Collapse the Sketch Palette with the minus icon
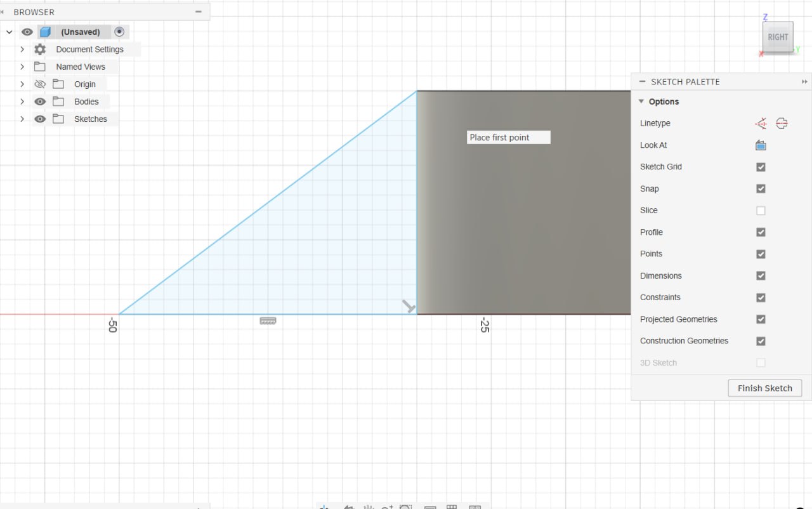Viewport: 812px width, 509px height. (642, 82)
